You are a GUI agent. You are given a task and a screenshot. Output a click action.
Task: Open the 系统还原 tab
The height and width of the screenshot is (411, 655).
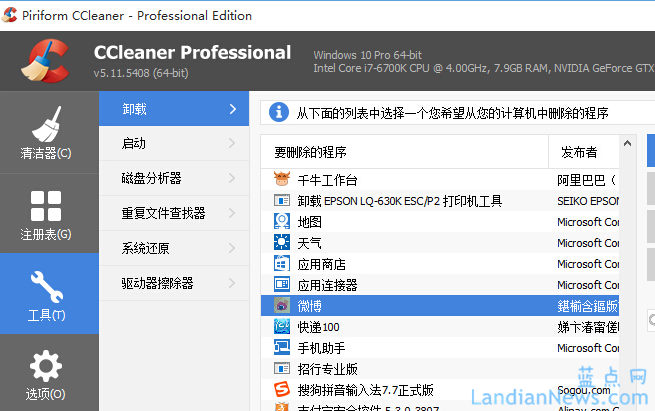click(x=174, y=248)
